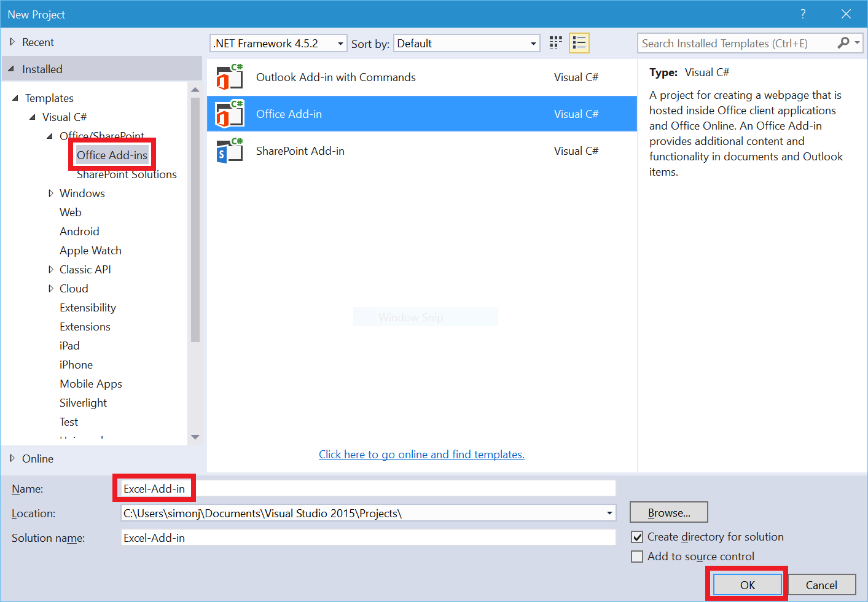
Task: Click the Office Add-in template icon
Action: click(230, 114)
